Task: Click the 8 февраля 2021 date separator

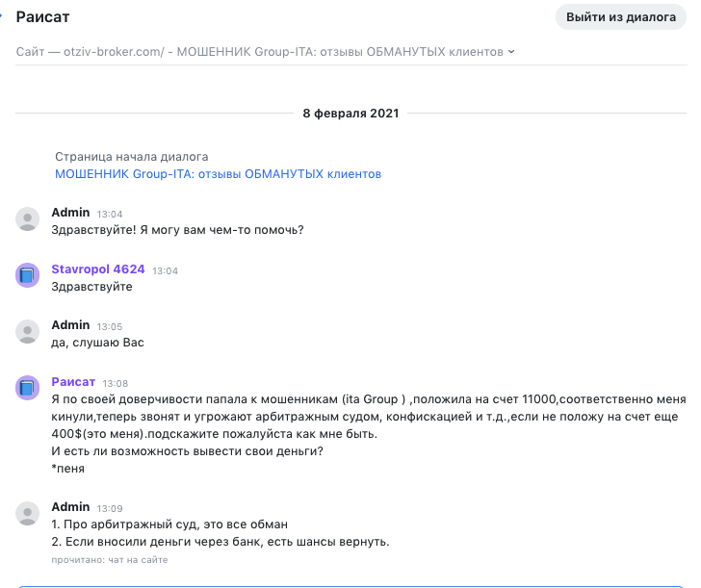Action: 350,113
